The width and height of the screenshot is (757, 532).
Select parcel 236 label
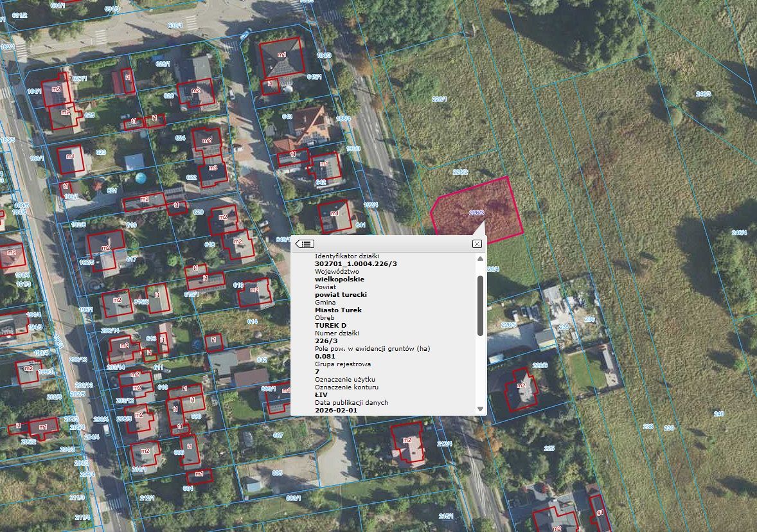[x=589, y=319]
